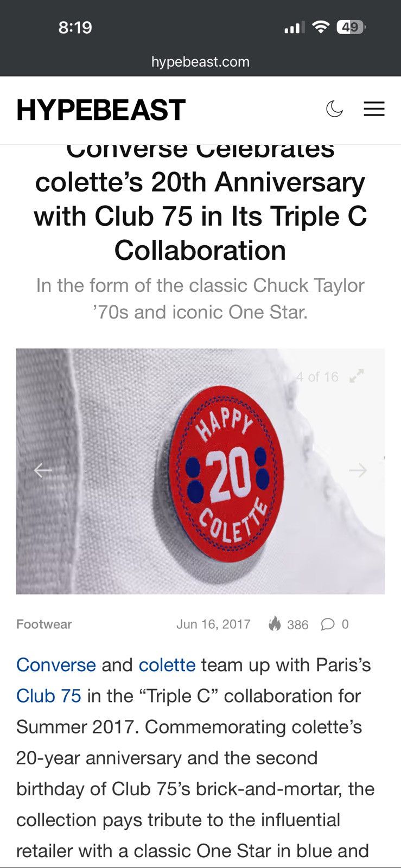401x868 pixels.
Task: Advance to the next gallery image
Action: click(x=358, y=470)
